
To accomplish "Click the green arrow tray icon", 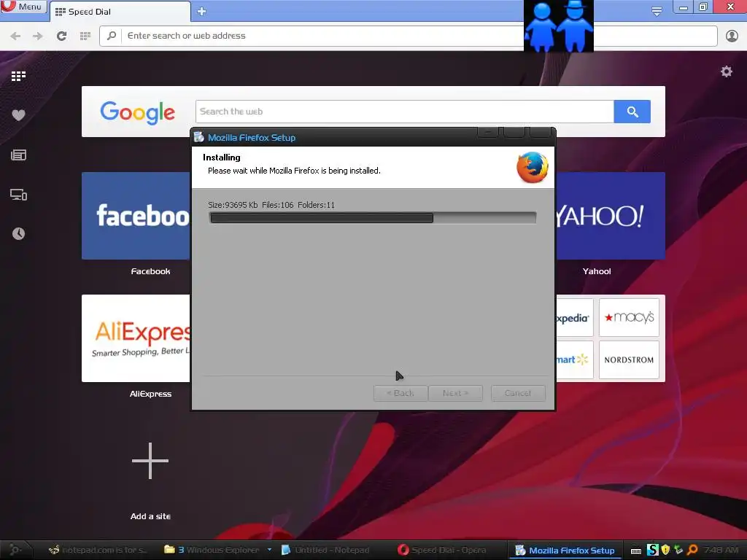I will [678, 550].
